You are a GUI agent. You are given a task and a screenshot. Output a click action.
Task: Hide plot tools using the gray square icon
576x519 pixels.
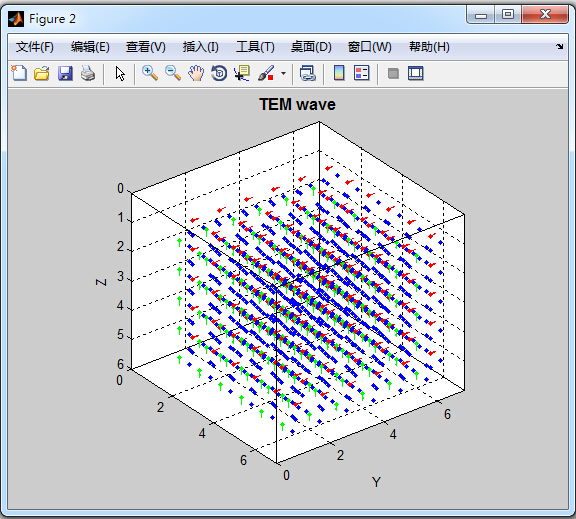coord(393,73)
